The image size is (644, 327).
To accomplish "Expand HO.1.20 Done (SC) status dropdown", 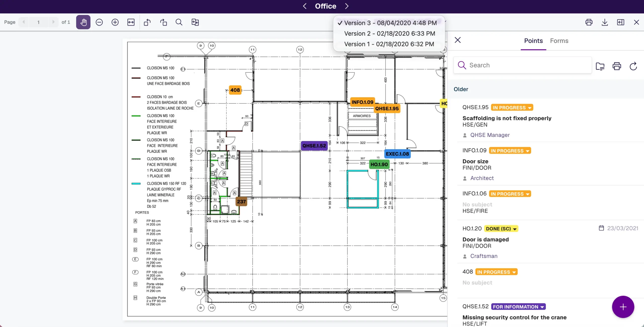I will point(501,229).
